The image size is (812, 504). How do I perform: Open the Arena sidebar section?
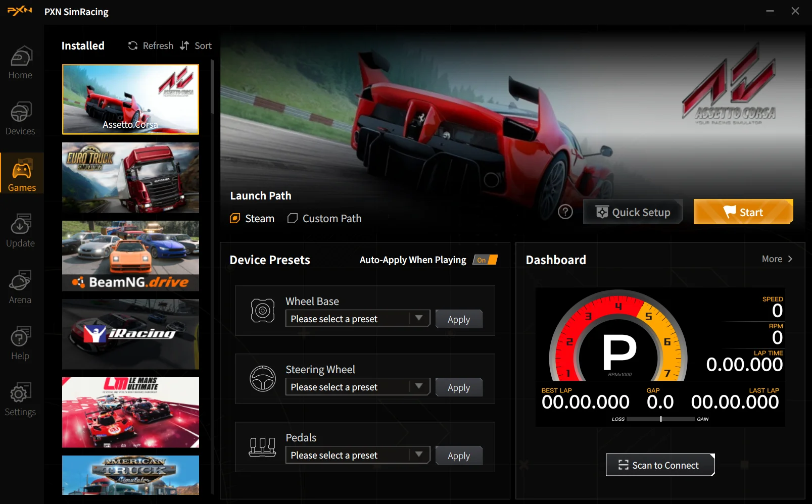click(20, 287)
